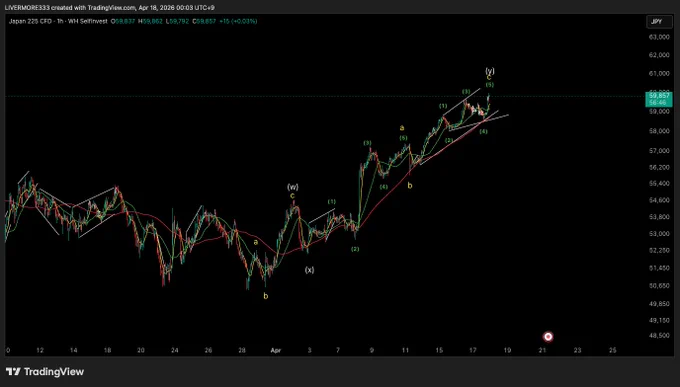The width and height of the screenshot is (680, 387).
Task: Click the (y) wave label
Action: tap(490, 71)
